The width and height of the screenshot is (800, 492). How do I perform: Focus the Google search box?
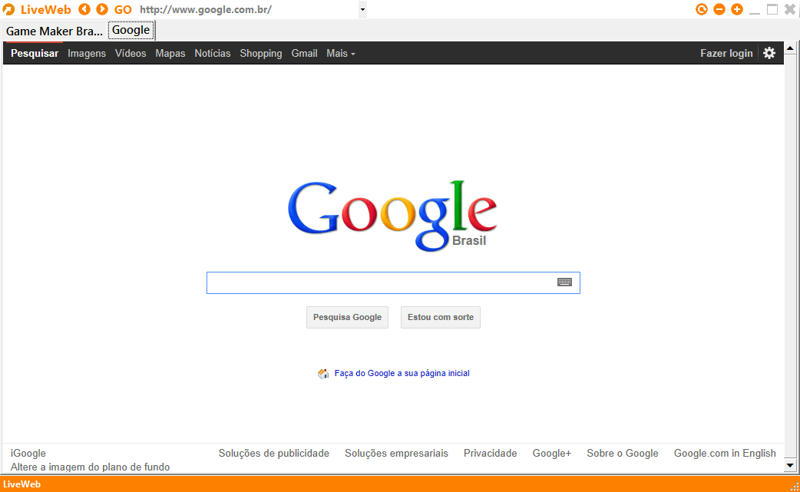[393, 283]
